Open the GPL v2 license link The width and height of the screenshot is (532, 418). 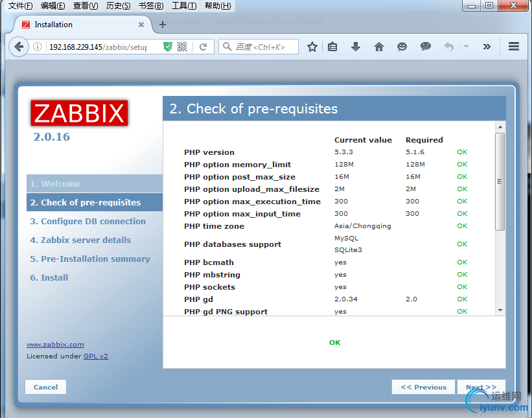click(x=96, y=356)
